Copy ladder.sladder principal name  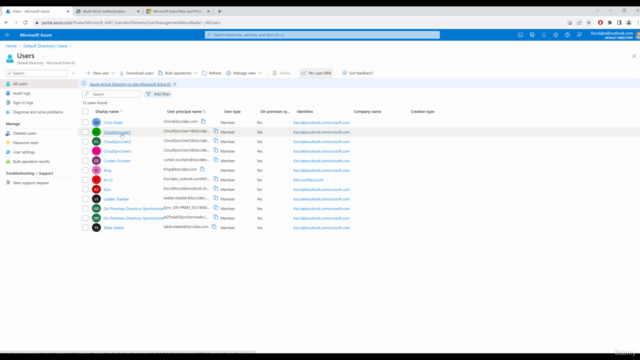click(216, 198)
